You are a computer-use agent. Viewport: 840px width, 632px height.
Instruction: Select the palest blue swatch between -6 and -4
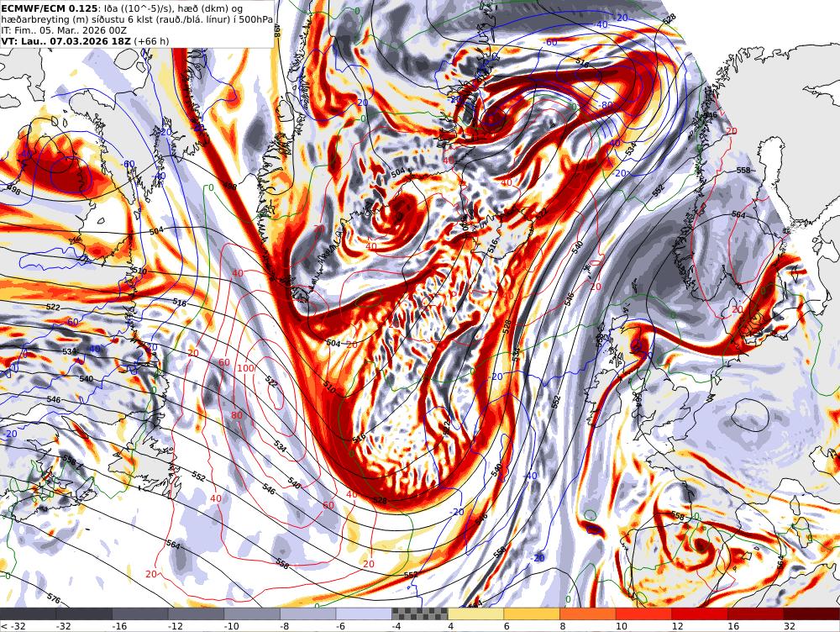click(365, 614)
